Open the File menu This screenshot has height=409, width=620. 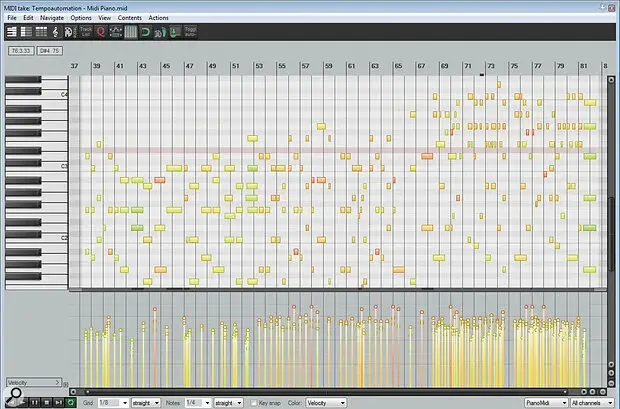[12, 18]
